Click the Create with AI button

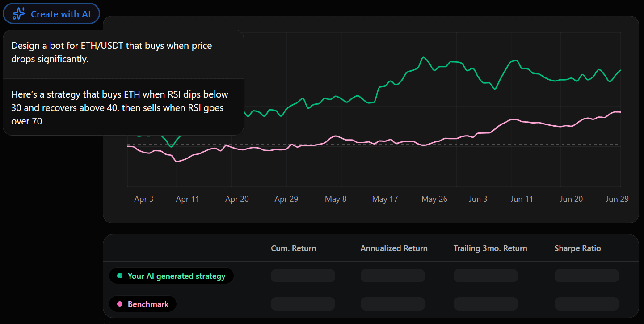51,13
